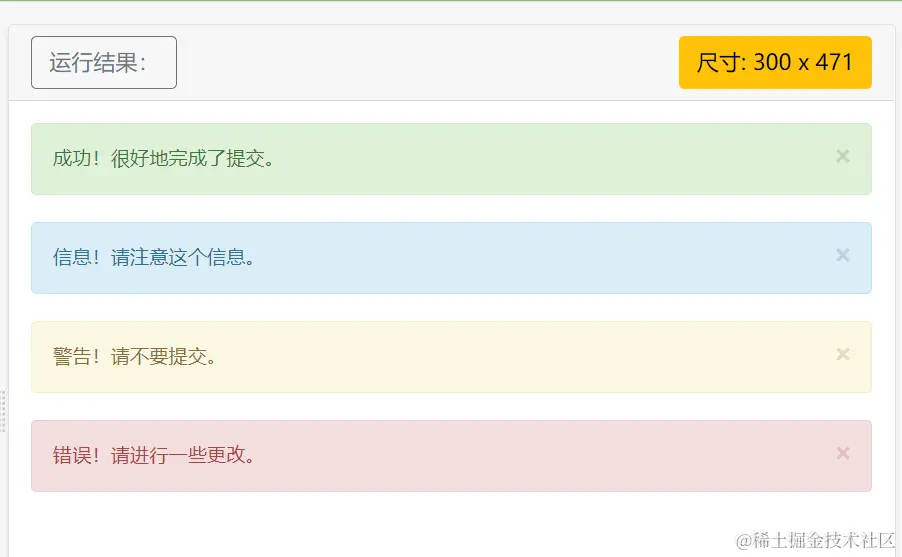The height and width of the screenshot is (557, 902).
Task: Select the text 成功！很好地完成了提交。
Action: (x=163, y=158)
